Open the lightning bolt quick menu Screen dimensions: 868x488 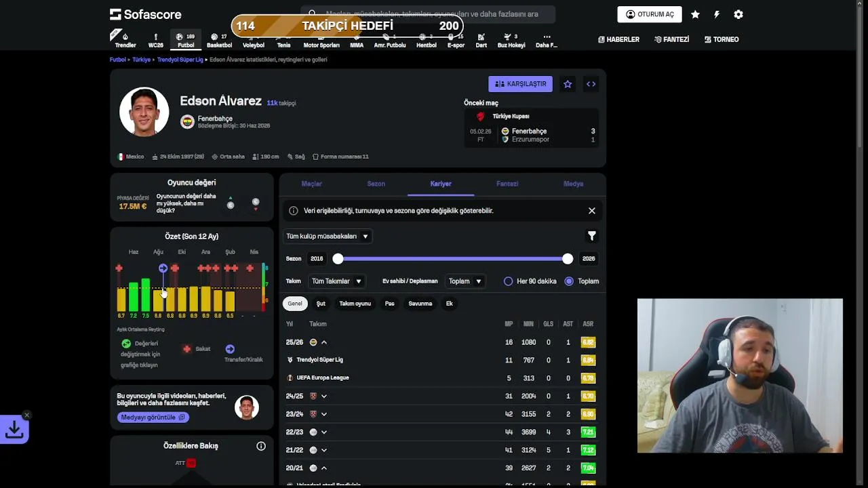click(x=717, y=14)
